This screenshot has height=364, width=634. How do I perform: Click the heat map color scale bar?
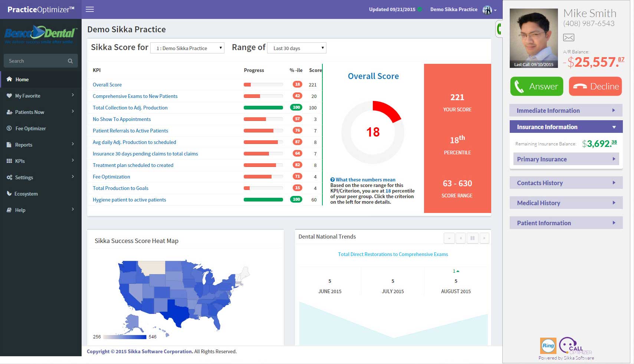click(125, 337)
